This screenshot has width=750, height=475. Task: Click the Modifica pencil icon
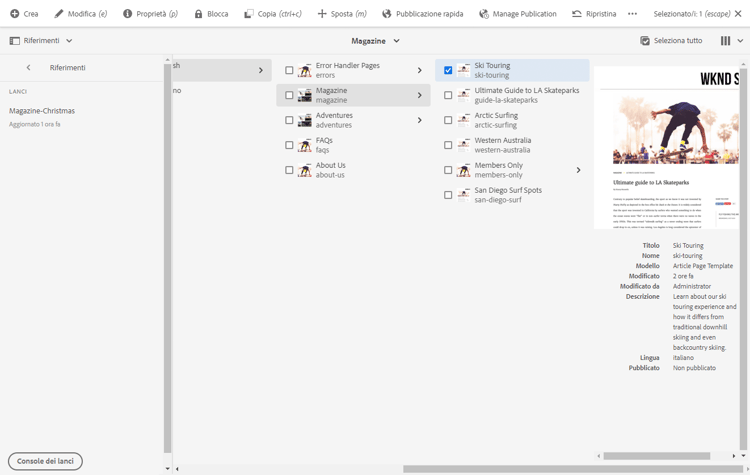[58, 14]
